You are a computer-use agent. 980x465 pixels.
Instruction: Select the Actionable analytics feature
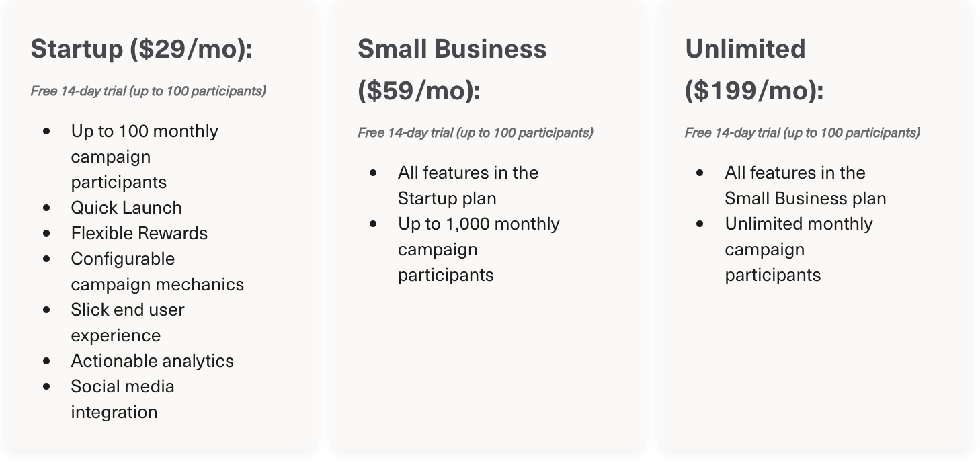click(x=152, y=361)
